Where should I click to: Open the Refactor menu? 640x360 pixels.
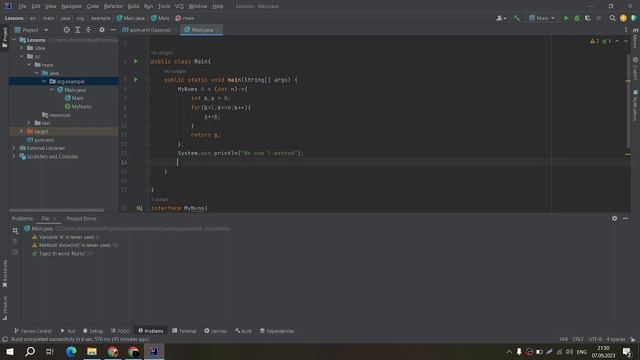pos(113,6)
